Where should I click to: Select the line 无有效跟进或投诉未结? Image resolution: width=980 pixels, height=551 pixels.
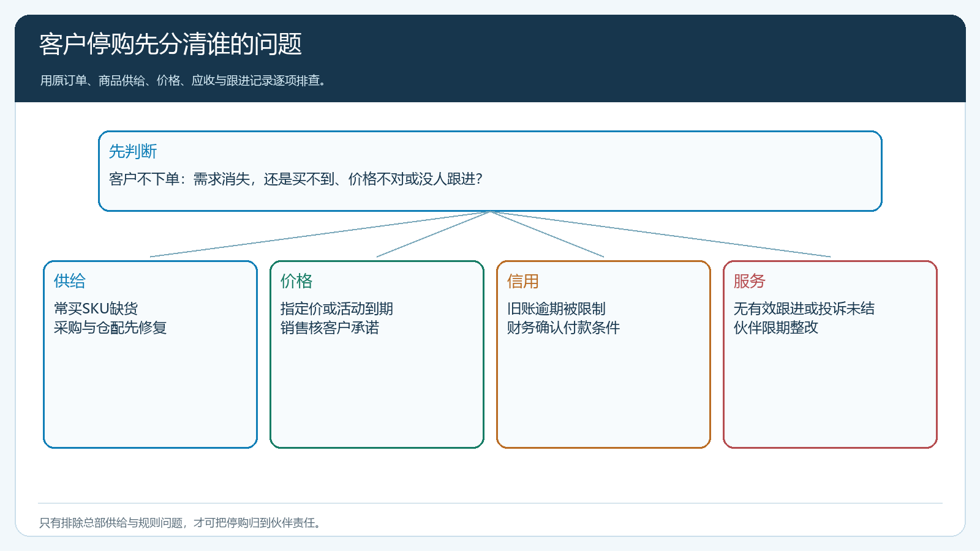tap(804, 309)
